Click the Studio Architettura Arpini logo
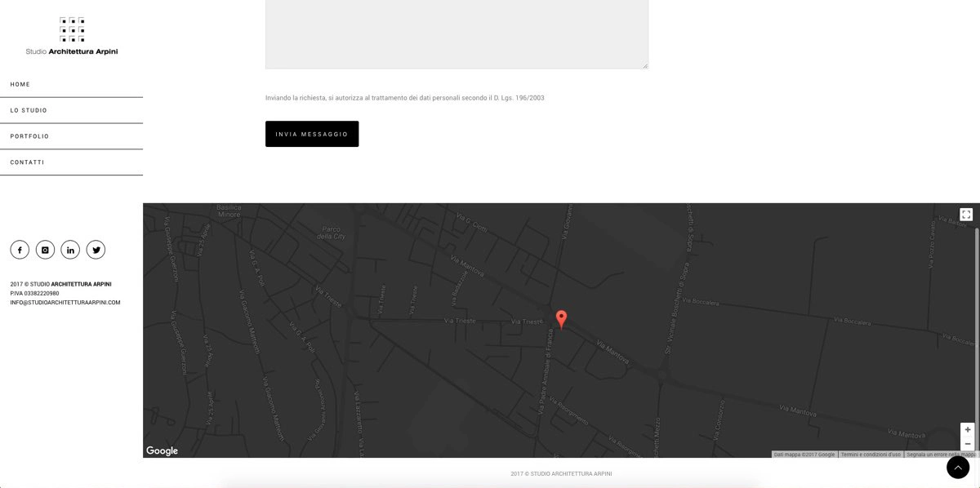The image size is (980, 488). [72, 36]
